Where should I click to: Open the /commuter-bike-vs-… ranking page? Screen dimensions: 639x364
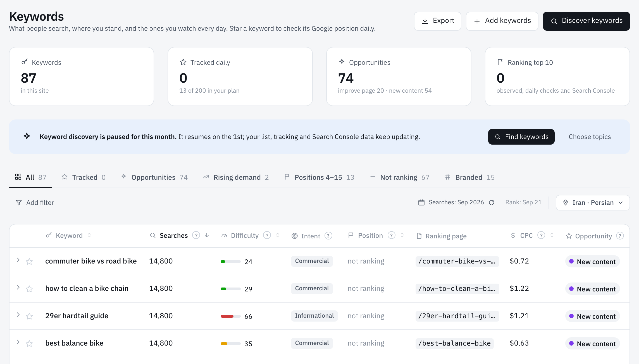click(457, 261)
